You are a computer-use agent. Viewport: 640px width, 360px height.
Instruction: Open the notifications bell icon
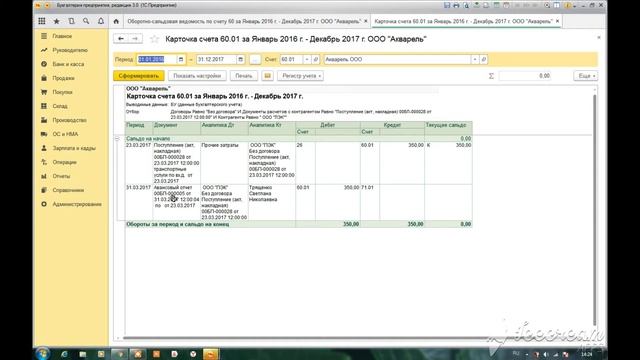(x=100, y=21)
